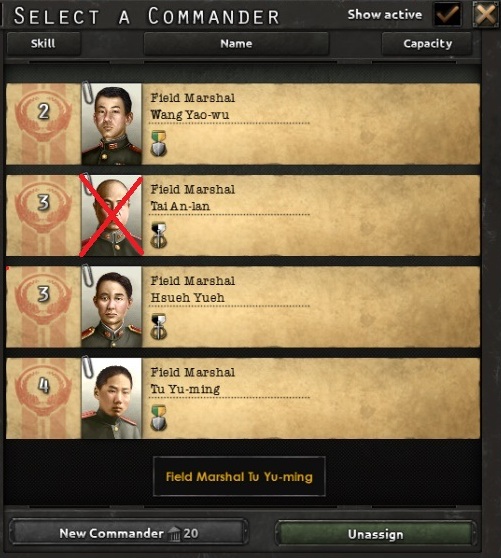501x558 pixels.
Task: Sort commanders by Name column
Action: 236,44
